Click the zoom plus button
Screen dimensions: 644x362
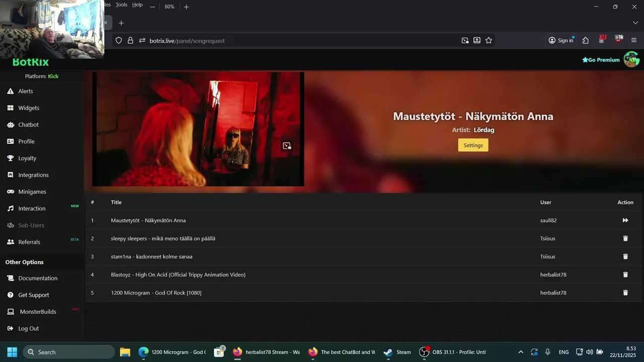(186, 7)
